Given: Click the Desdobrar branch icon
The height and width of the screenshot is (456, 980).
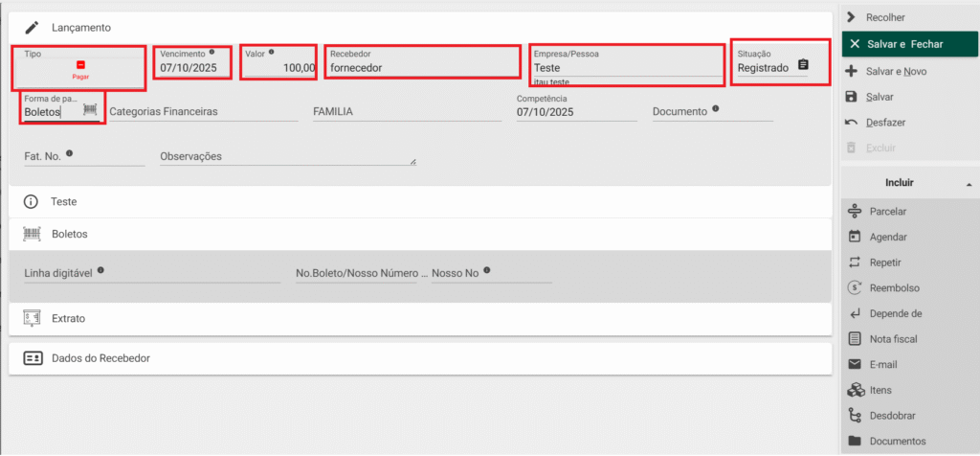Looking at the screenshot, I should 856,416.
